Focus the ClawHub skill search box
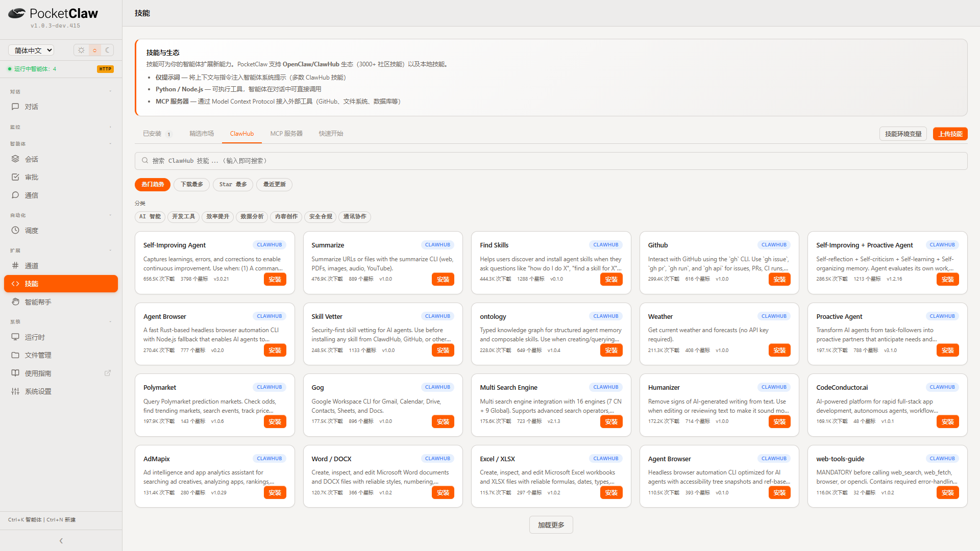Screen dimensions: 980x551 (x=551, y=161)
